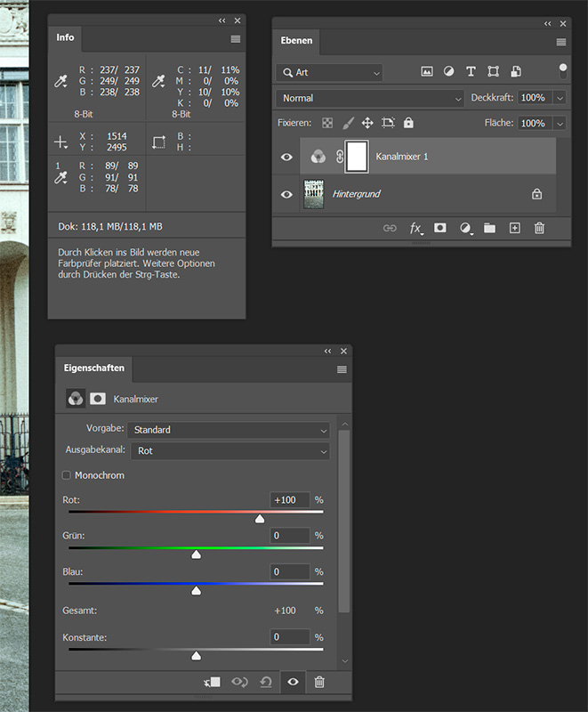Prevent auto-nesting in artboards lock icon
This screenshot has width=588, height=712.
click(x=389, y=123)
